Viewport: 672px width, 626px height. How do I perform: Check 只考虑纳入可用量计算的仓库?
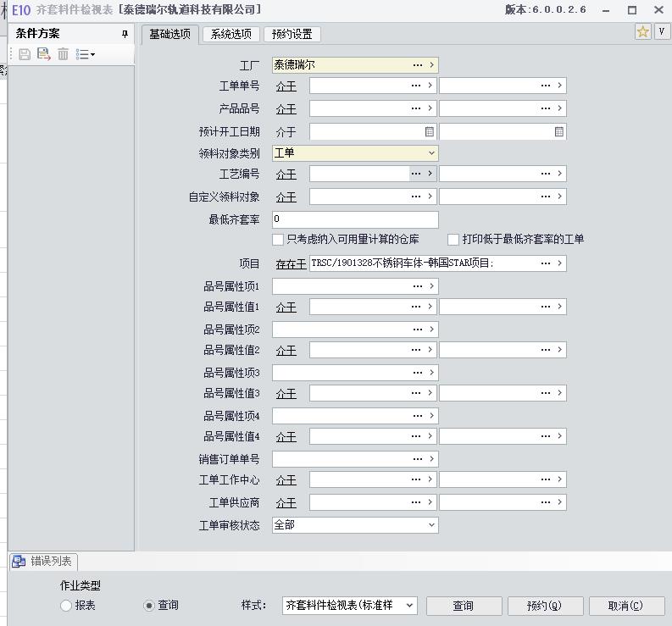point(278,239)
